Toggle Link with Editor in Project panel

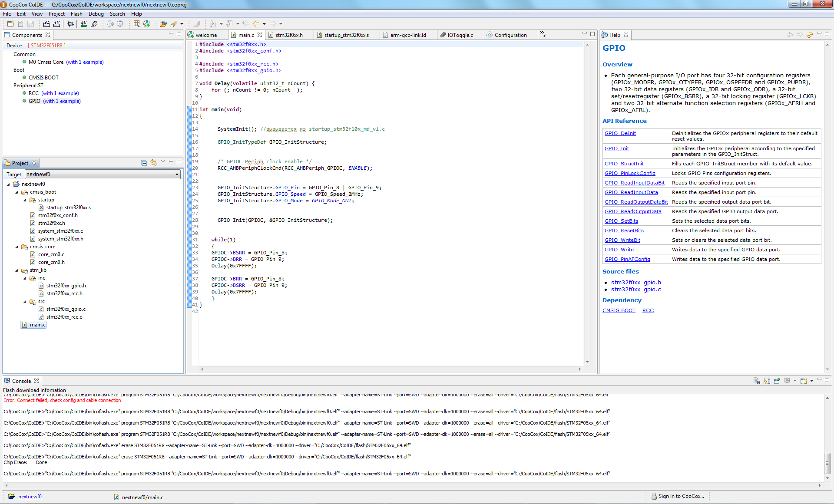154,163
